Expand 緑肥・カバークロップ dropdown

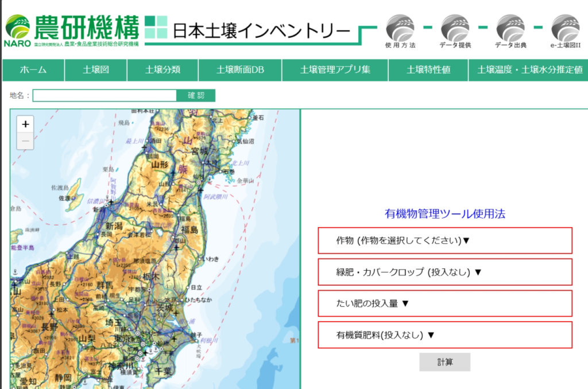[445, 272]
